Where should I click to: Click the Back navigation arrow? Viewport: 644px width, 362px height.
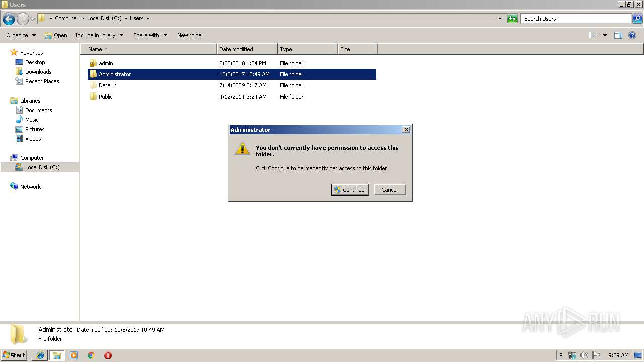click(x=9, y=19)
